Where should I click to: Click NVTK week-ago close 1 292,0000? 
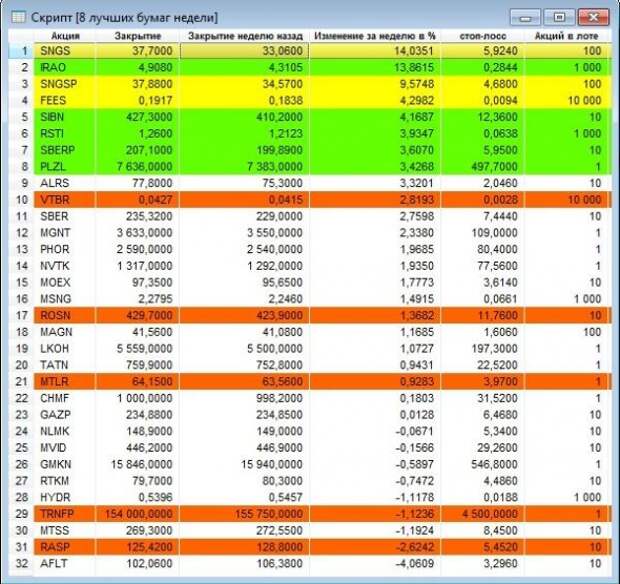pos(275,266)
